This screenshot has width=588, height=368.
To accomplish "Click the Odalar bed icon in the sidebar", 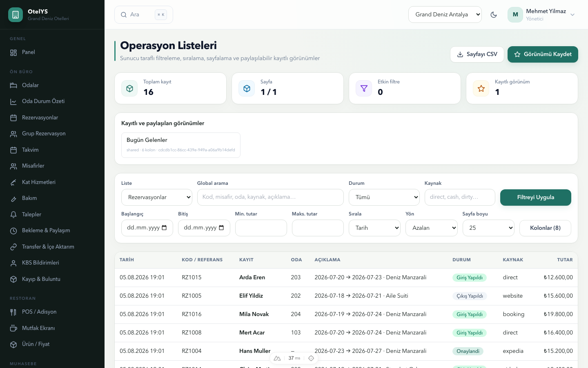I will pyautogui.click(x=13, y=85).
